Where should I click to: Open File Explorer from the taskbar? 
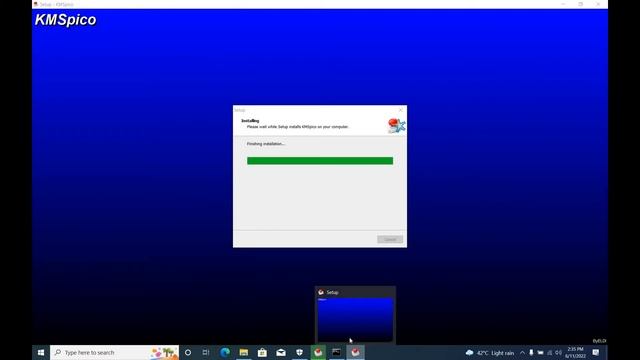tap(244, 352)
